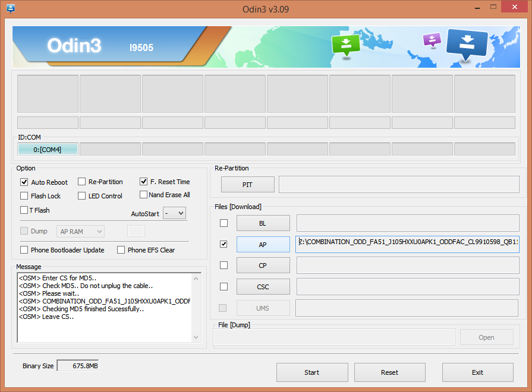Open the AutoStart dropdown
This screenshot has width=532, height=392.
(x=174, y=213)
